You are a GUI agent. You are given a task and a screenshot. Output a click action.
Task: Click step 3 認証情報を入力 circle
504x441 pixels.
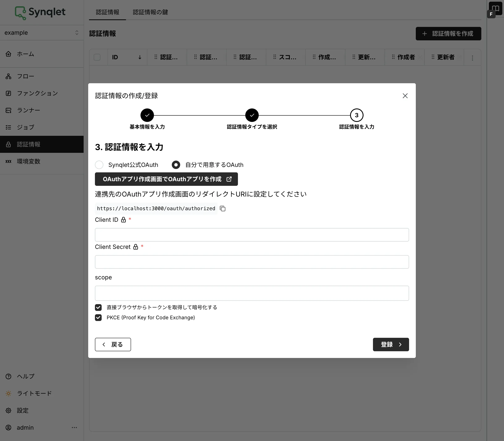coord(357,115)
